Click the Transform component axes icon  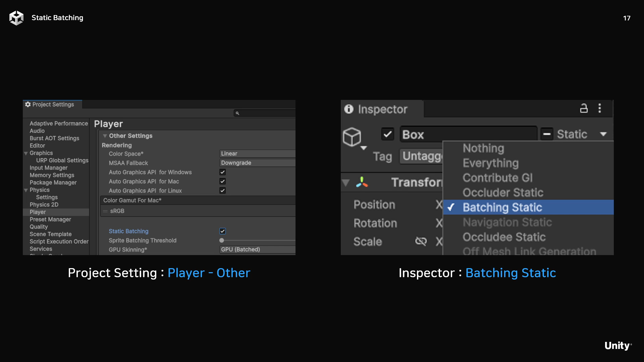pos(362,182)
